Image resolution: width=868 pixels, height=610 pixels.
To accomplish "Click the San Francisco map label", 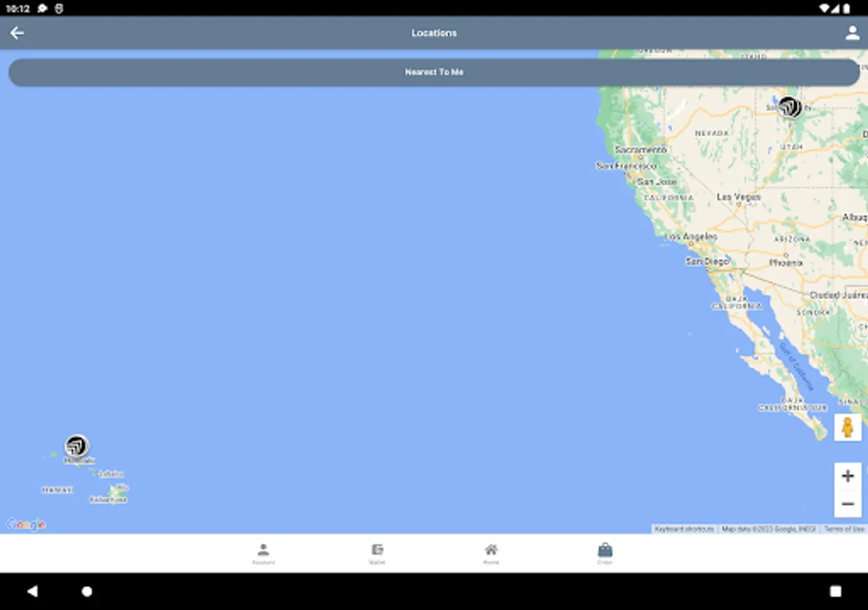I will [x=626, y=165].
